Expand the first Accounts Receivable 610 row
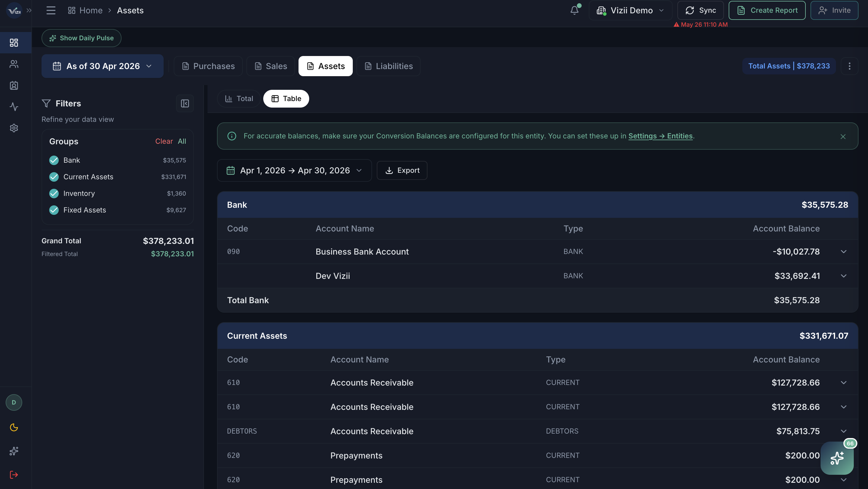Screen dimensions: 868x489 coord(843,383)
